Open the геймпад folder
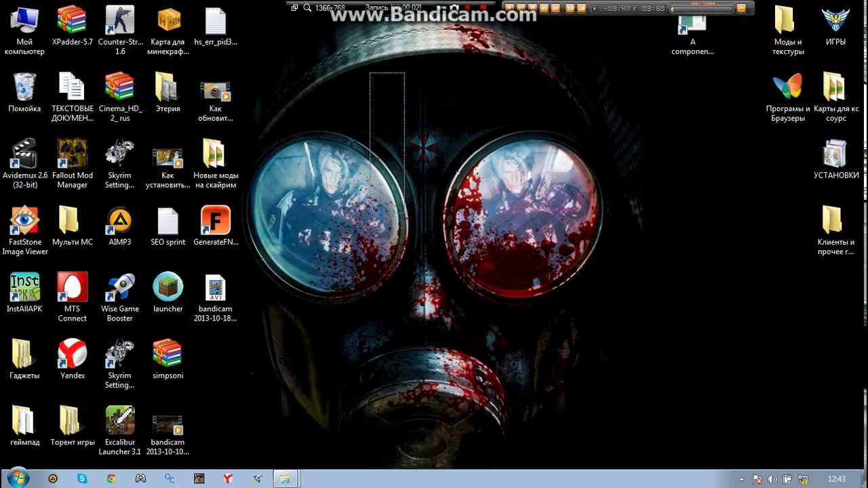 tap(24, 426)
